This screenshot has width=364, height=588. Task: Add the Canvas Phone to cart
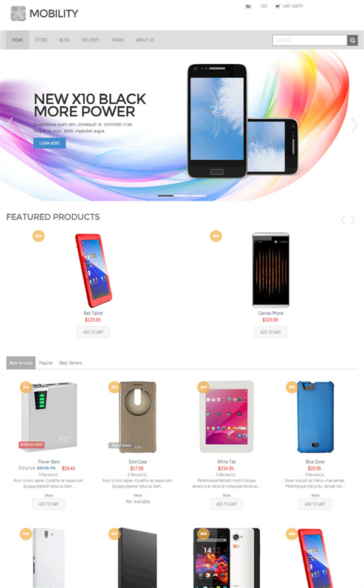pyautogui.click(x=271, y=333)
